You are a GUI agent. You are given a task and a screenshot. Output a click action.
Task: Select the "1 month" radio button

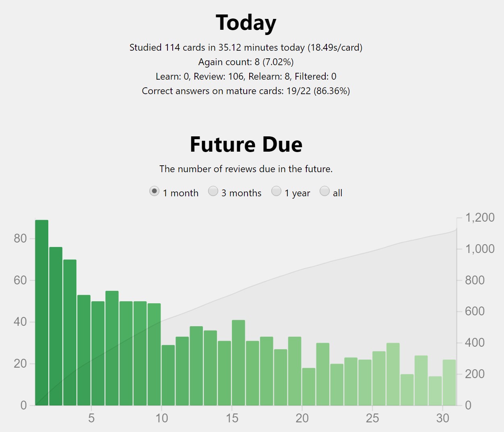point(154,191)
